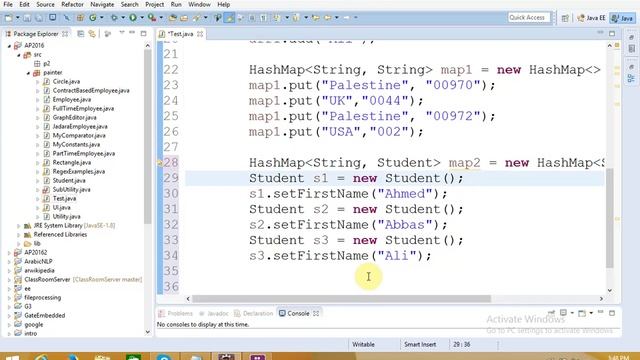Click the Run External Tools icon
Screen dimensions: 640x360
[x=152, y=18]
